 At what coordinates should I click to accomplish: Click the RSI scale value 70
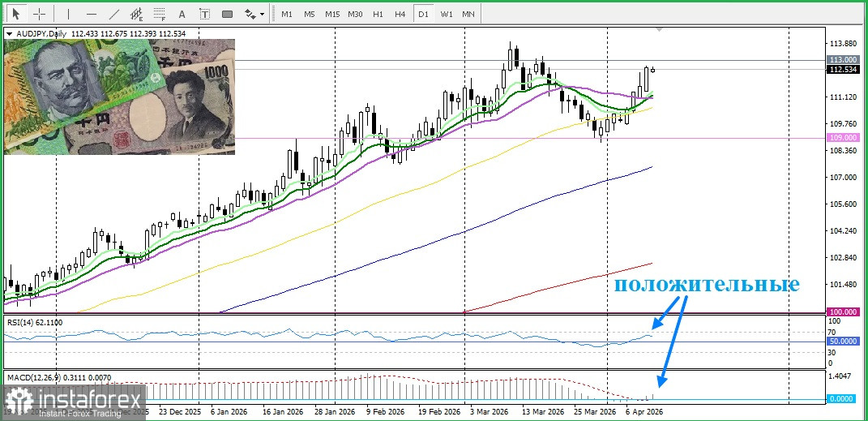point(832,333)
